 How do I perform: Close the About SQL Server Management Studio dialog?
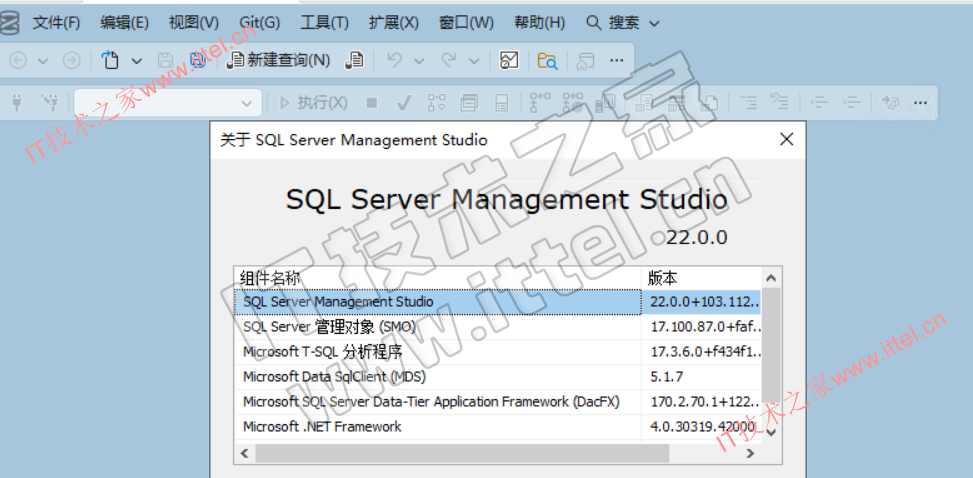tap(787, 139)
